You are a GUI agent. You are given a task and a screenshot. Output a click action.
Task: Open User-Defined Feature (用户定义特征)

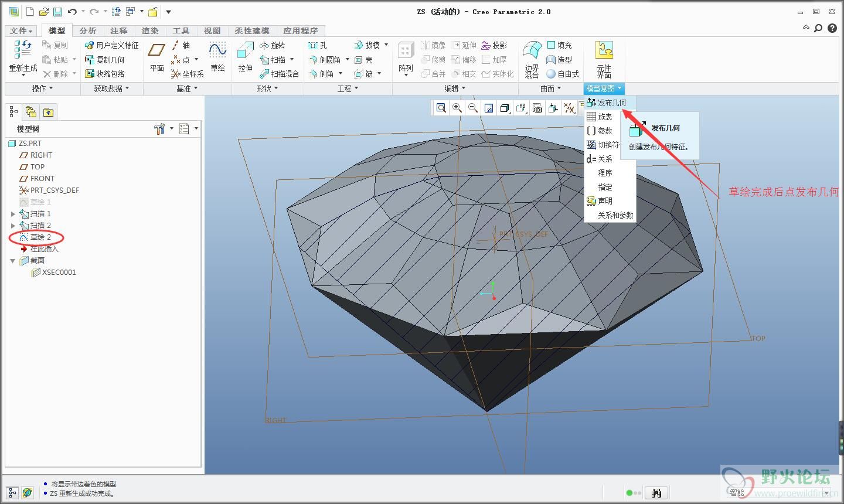point(112,45)
